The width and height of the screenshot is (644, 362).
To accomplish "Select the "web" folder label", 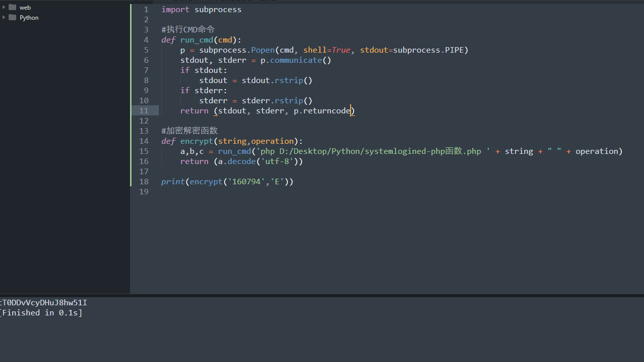I will coord(25,8).
